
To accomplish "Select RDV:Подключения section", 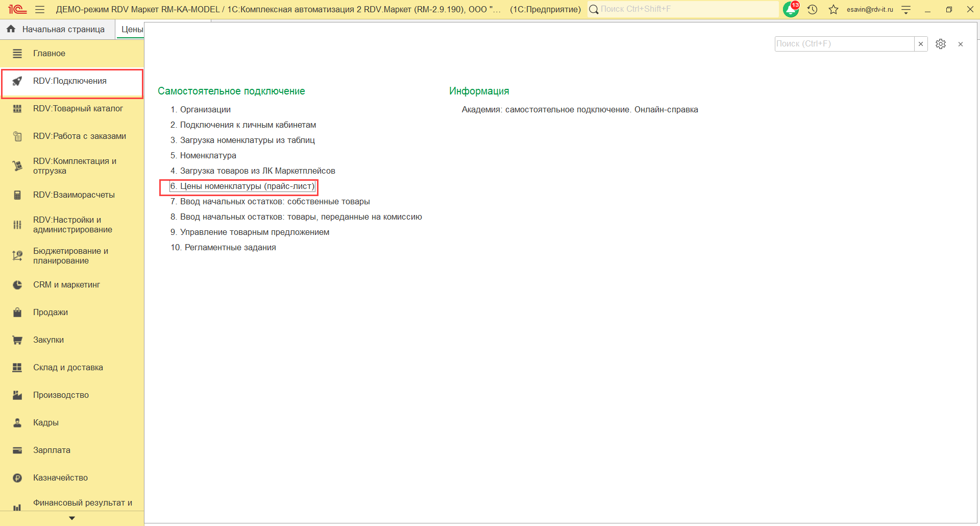I will pos(72,82).
